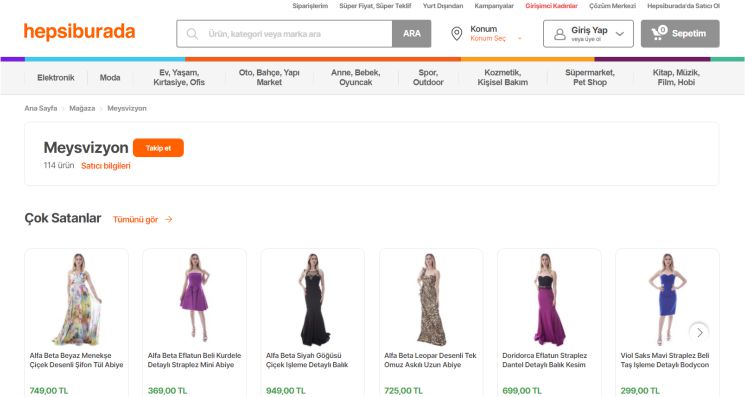Open the Çözüm Merkezi link
The width and height of the screenshot is (745, 397).
pyautogui.click(x=612, y=6)
